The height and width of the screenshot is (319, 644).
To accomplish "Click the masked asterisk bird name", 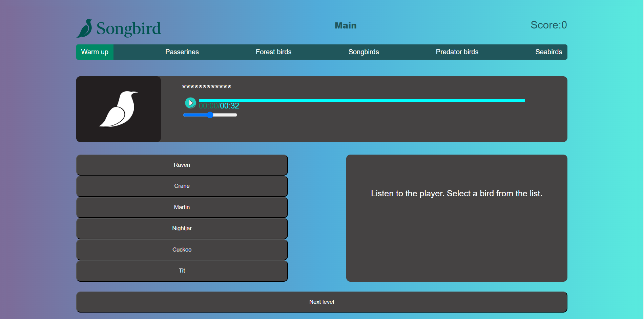I will [x=207, y=87].
